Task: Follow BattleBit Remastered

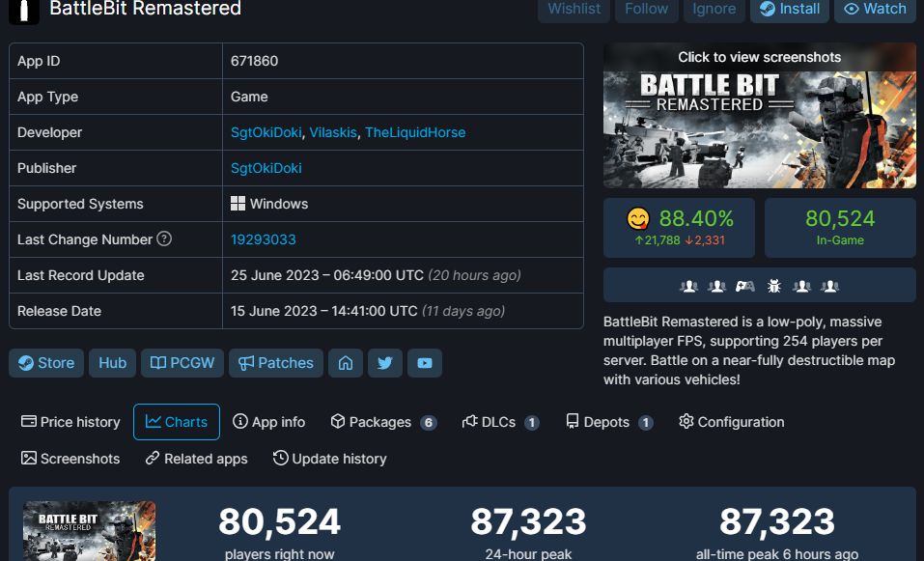Action: 647,9
